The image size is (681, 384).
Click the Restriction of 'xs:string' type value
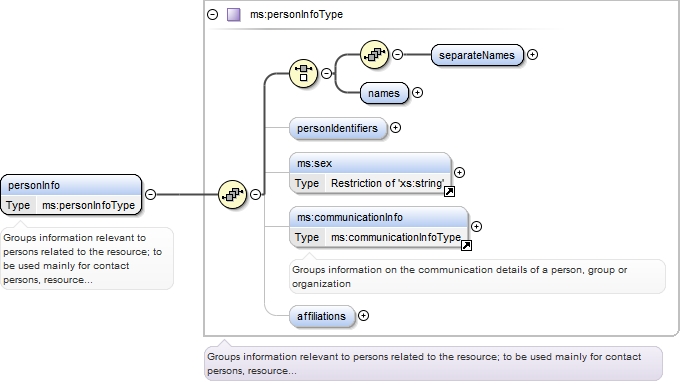click(x=387, y=183)
